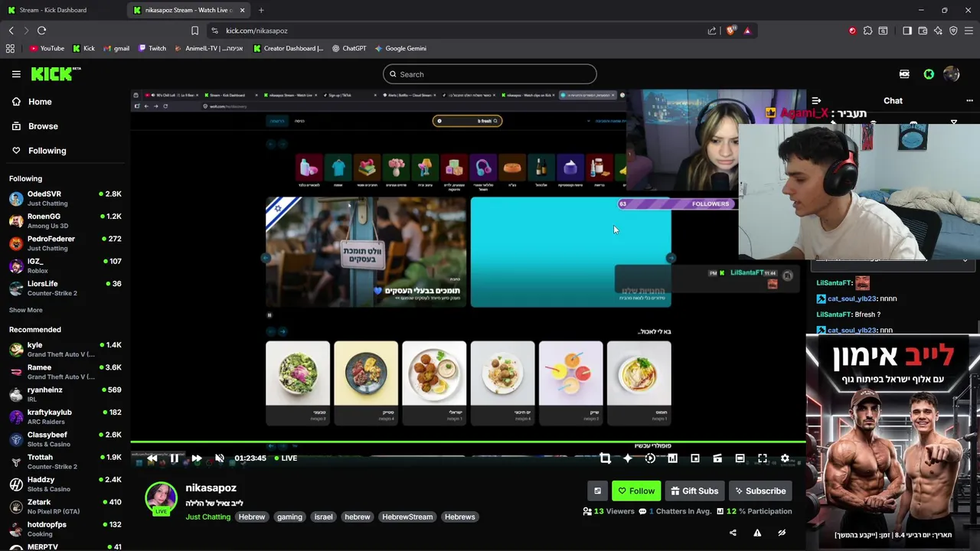Image resolution: width=980 pixels, height=551 pixels.
Task: Open the Brave main menu
Action: point(969,31)
